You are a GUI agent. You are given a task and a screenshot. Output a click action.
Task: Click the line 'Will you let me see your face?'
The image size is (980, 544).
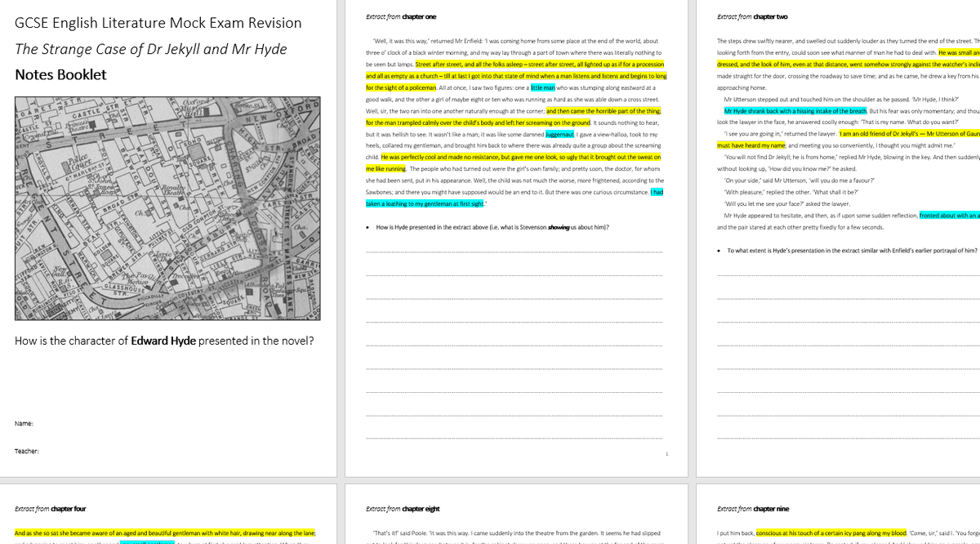click(x=787, y=203)
